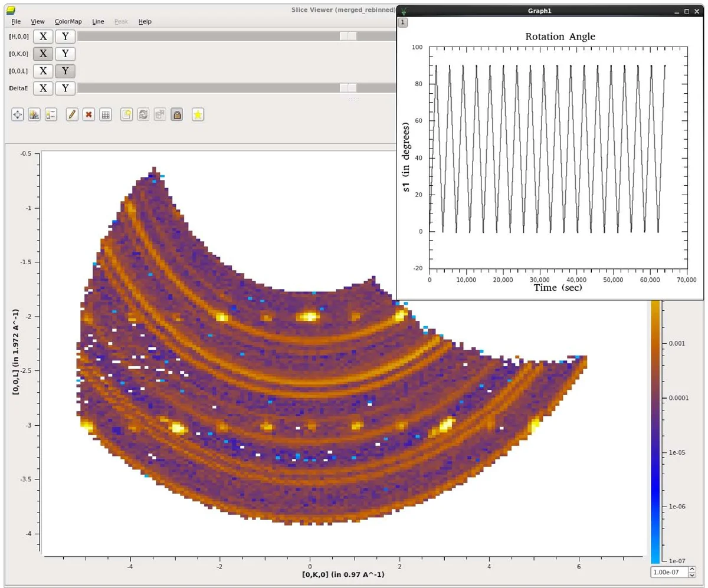Click the red delete overlay icon
The width and height of the screenshot is (708, 588).
click(87, 114)
